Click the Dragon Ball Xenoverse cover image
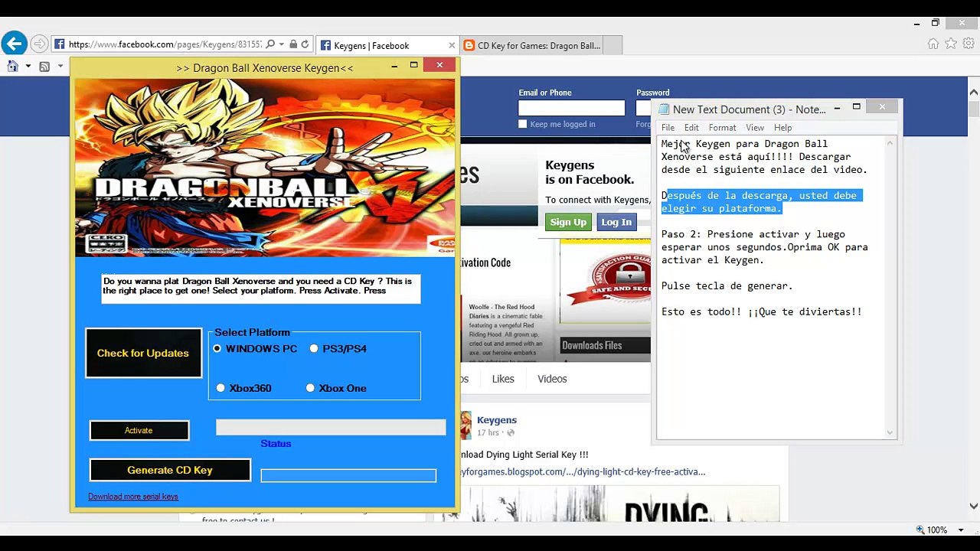The height and width of the screenshot is (551, 980). [x=265, y=168]
